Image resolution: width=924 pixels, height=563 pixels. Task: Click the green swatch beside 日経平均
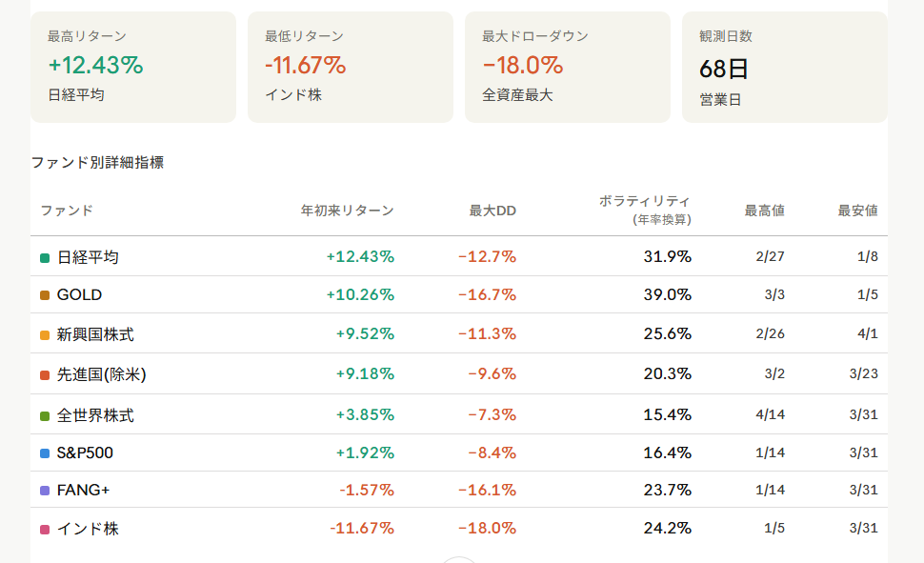45,257
